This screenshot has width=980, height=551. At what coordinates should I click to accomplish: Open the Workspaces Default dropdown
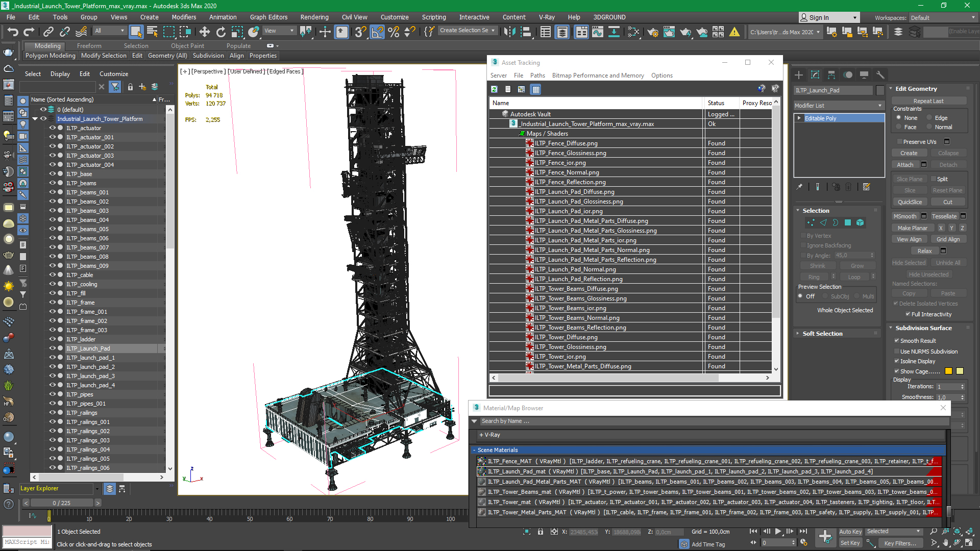[943, 18]
